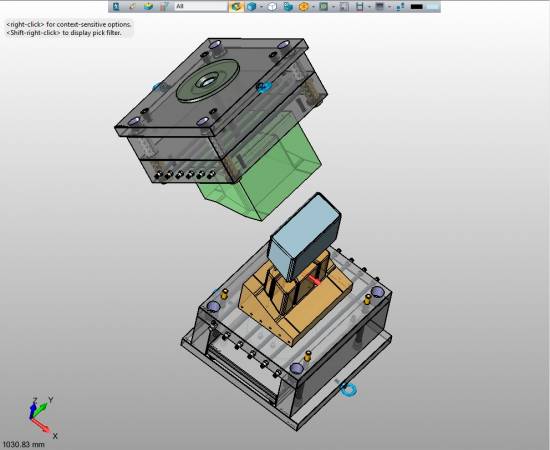Screen dimensions: 550x450
Task: Click the first blue icon in the top toolbar
Action: 116,6
